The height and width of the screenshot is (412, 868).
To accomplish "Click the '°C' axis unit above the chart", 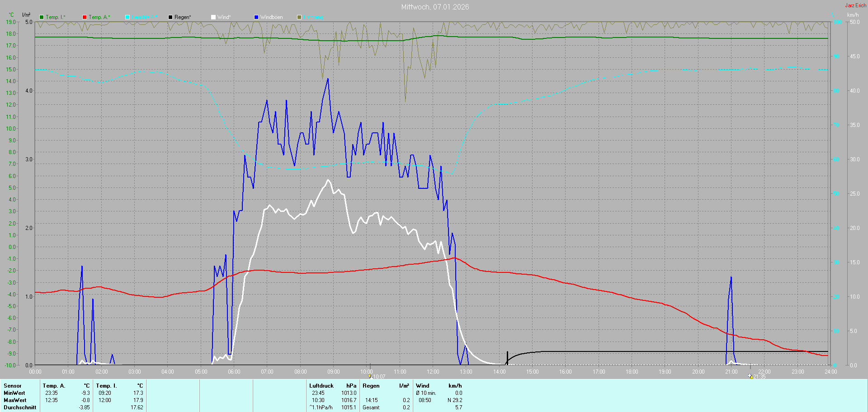I will pyautogui.click(x=11, y=15).
